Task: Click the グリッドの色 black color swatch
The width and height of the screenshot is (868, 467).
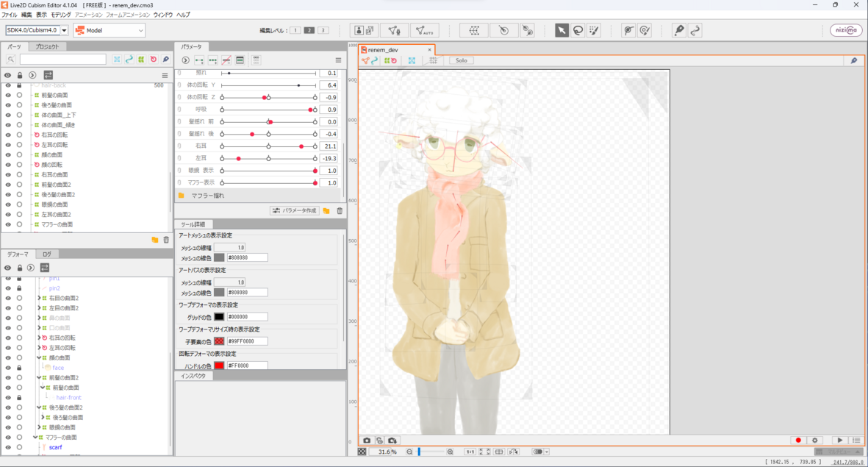Action: (x=219, y=317)
